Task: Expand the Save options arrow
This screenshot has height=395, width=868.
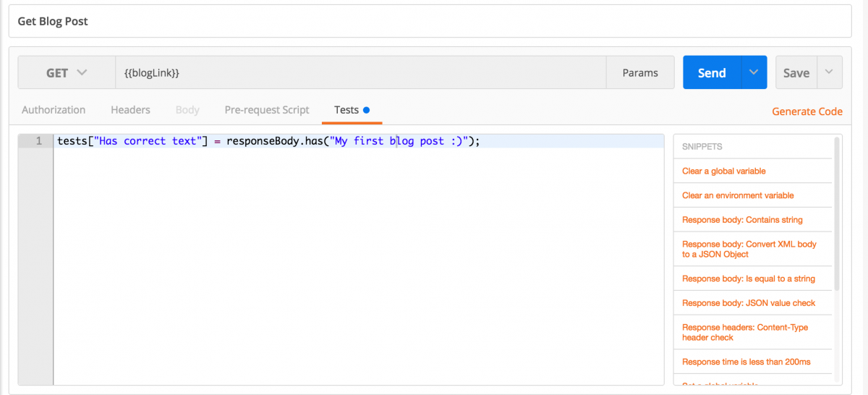Action: 830,72
